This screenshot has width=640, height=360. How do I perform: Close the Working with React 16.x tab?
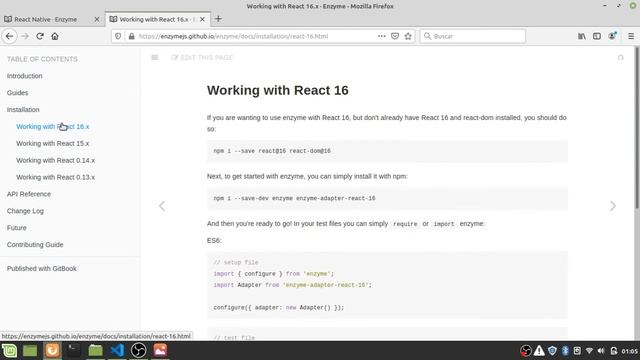pyautogui.click(x=202, y=19)
